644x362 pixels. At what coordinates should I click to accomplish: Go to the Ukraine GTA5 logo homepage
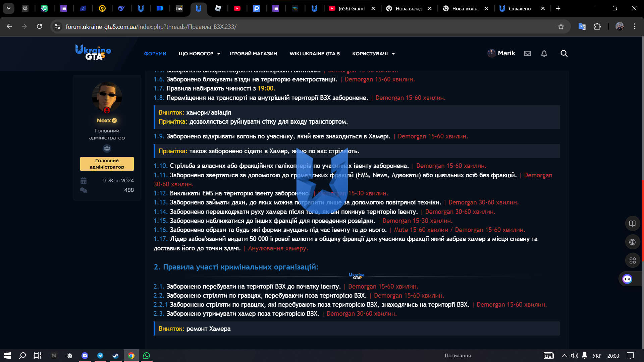93,53
